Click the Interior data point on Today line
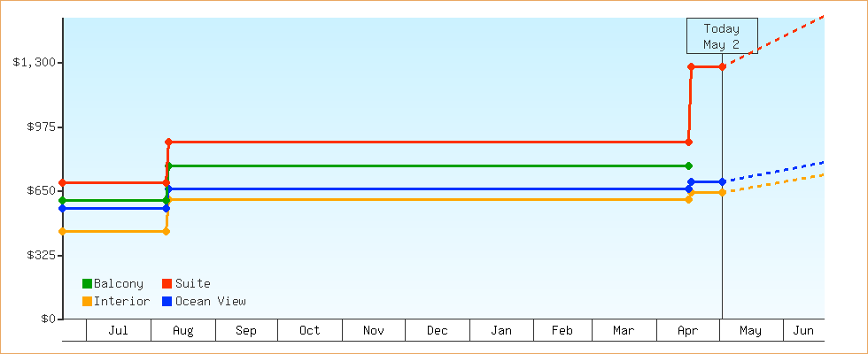The height and width of the screenshot is (354, 868). pyautogui.click(x=723, y=193)
